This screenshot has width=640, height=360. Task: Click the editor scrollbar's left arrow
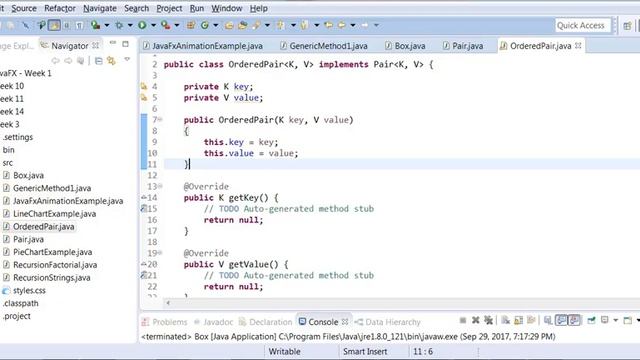[168, 303]
